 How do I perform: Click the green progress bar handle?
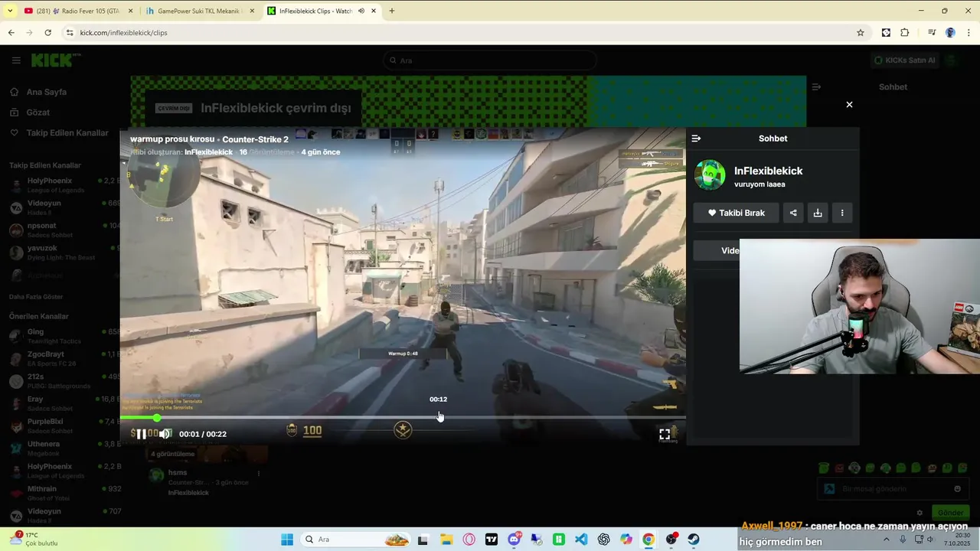coord(157,418)
